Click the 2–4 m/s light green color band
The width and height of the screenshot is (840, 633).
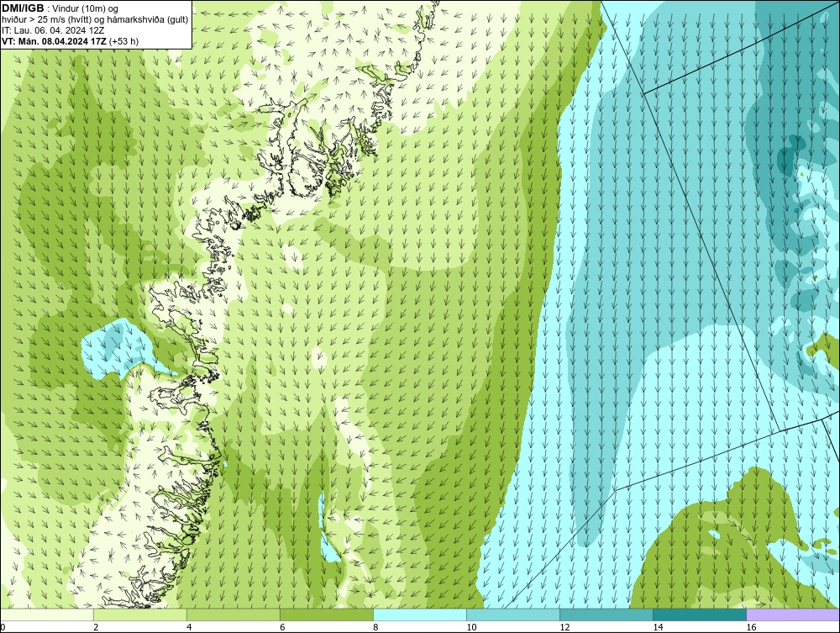[140, 615]
